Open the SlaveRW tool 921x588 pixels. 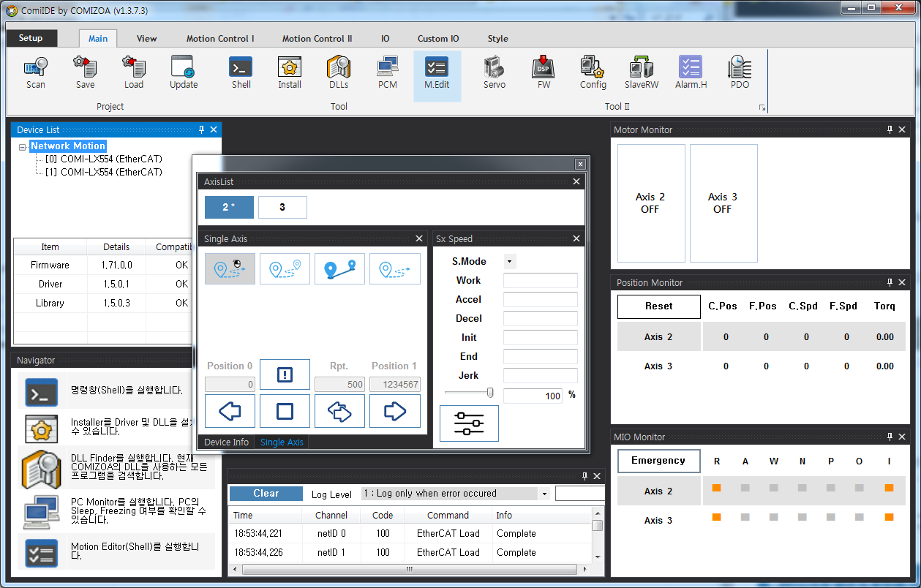pos(641,72)
